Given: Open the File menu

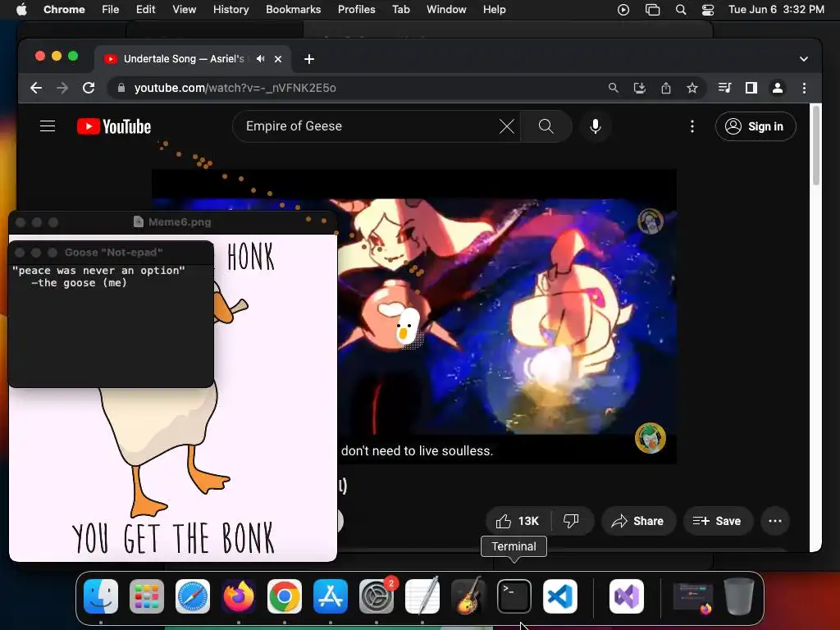Looking at the screenshot, I should click(111, 10).
